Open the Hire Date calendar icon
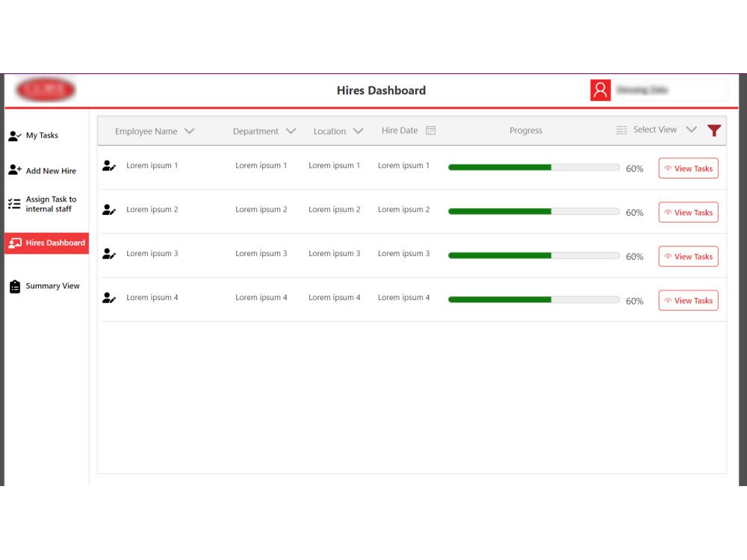747x560 pixels. [x=431, y=131]
